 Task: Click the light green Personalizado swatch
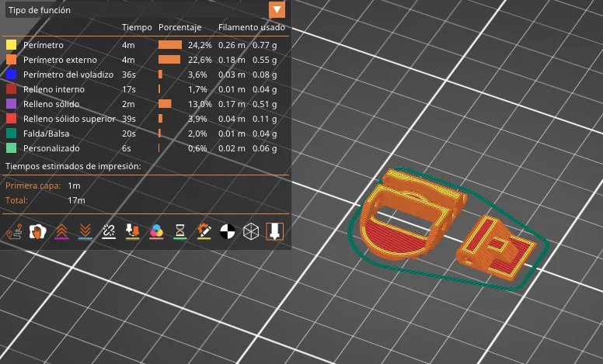[x=11, y=148]
